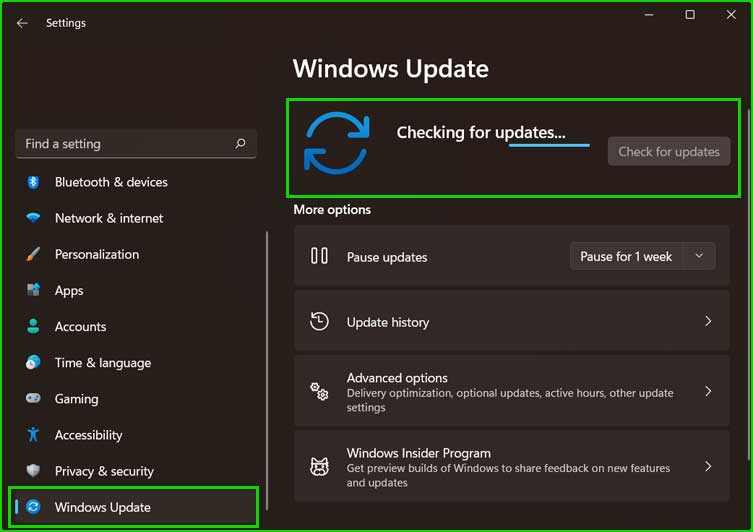
Task: Click the Advanced options gears icon
Action: (319, 391)
